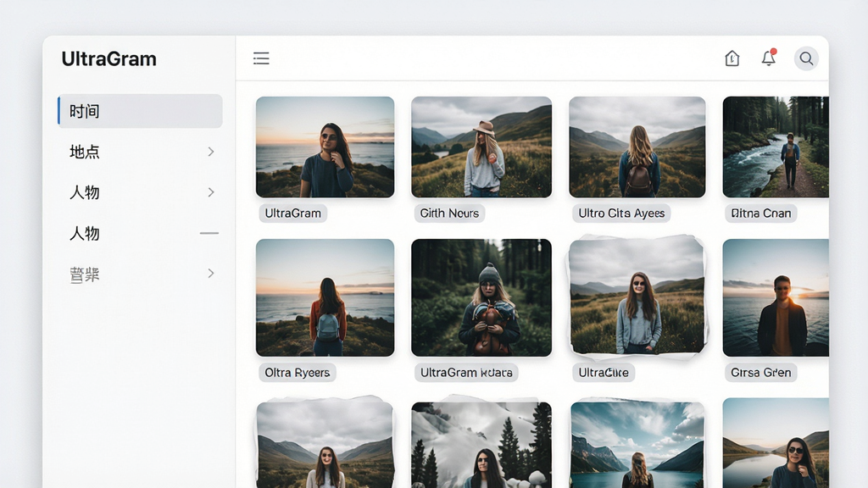
Task: Open the hamburger menu icon
Action: click(261, 58)
